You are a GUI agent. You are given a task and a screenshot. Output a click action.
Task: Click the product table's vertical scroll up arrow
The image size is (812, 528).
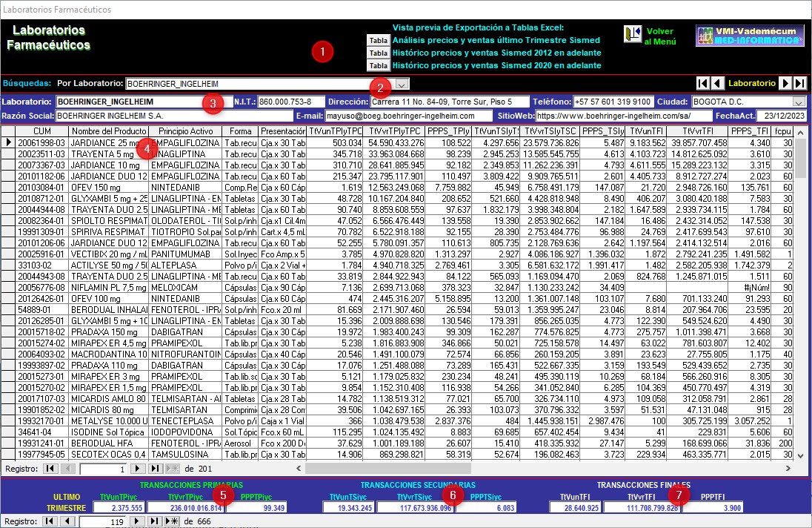click(801, 132)
